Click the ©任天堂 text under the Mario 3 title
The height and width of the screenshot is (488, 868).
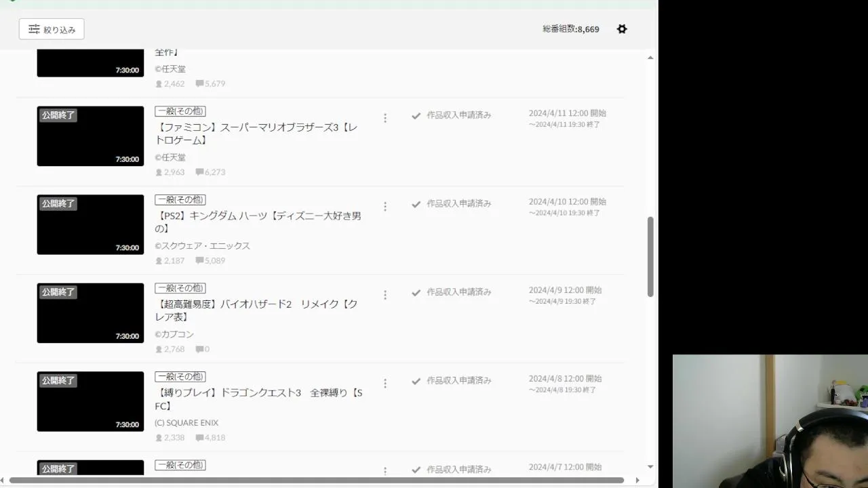click(170, 157)
